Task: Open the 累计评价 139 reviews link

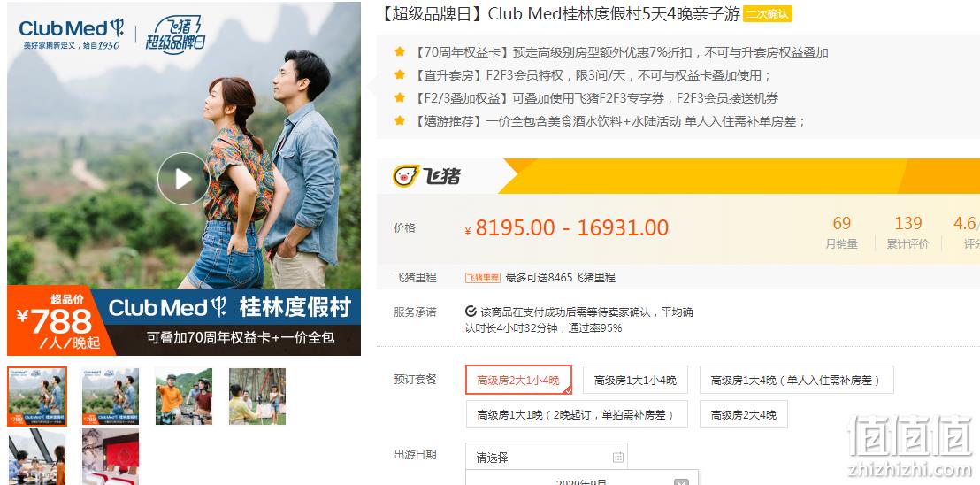Action: (907, 232)
